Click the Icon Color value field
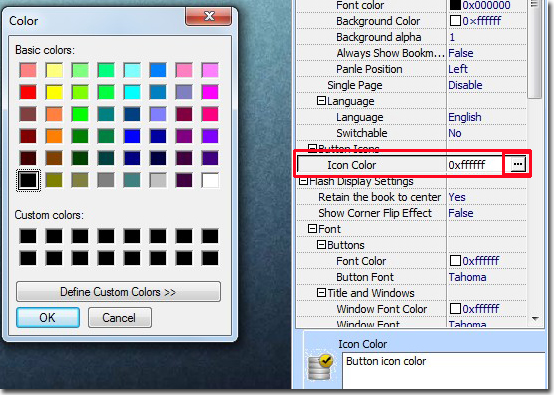The height and width of the screenshot is (395, 554). pos(475,165)
